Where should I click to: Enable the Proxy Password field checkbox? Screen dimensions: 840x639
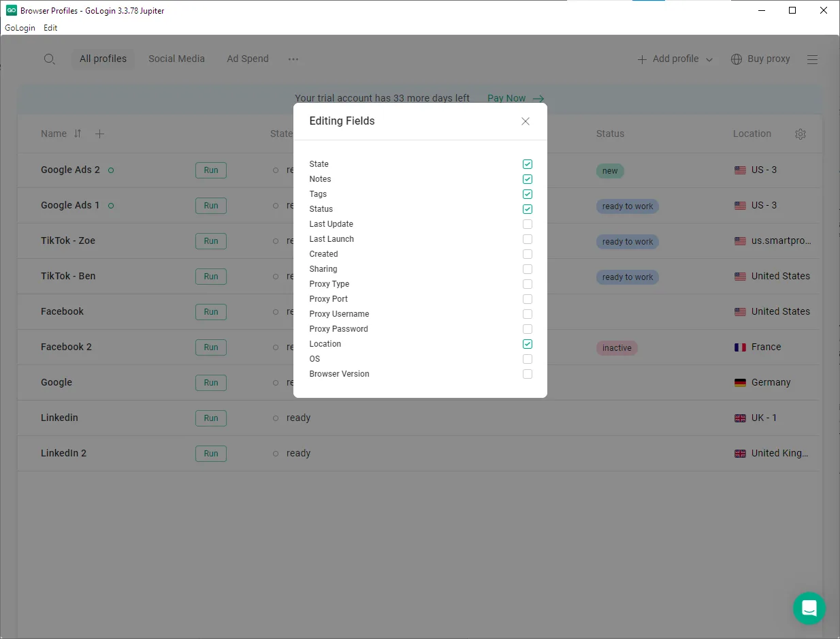click(528, 329)
